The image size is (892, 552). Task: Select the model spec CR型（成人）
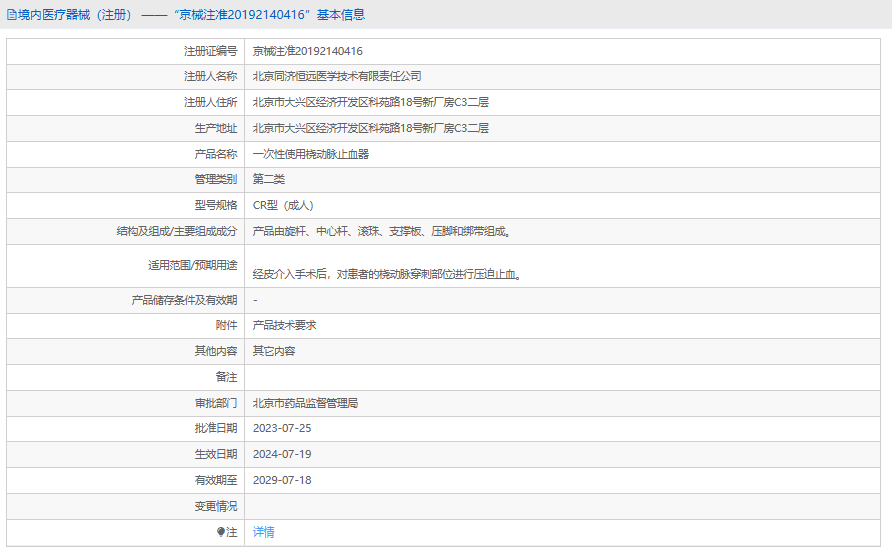point(283,205)
